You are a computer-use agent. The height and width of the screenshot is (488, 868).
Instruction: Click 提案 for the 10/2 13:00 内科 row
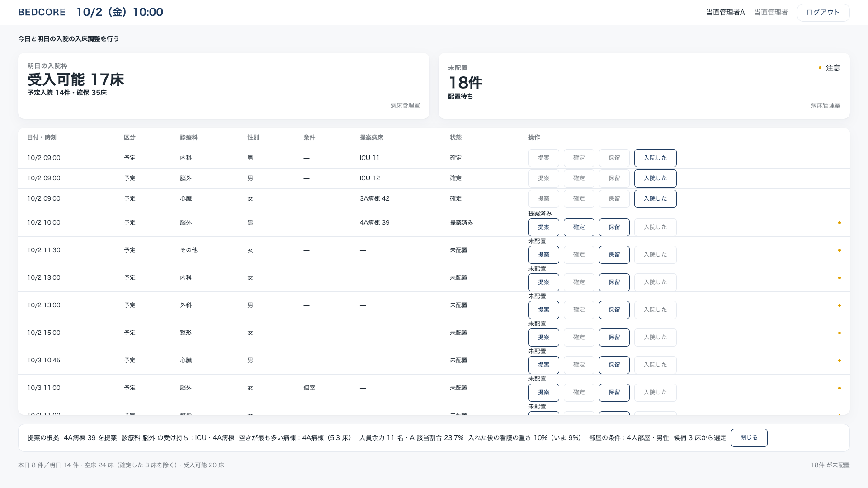543,282
